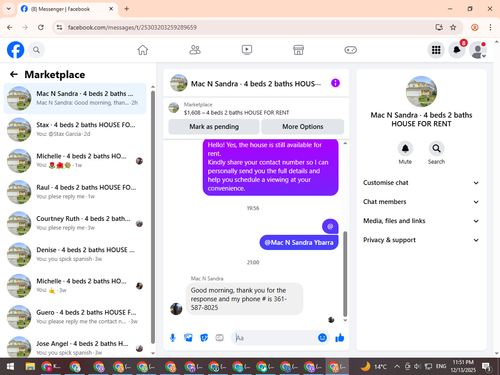The width and height of the screenshot is (500, 375).
Task: Show hidden system tray icons chevron
Action: (x=397, y=367)
